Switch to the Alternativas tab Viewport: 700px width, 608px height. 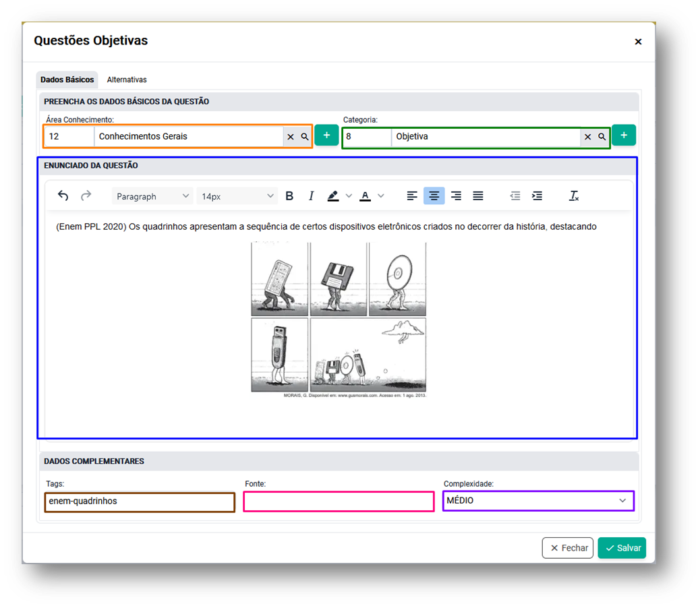click(x=127, y=80)
